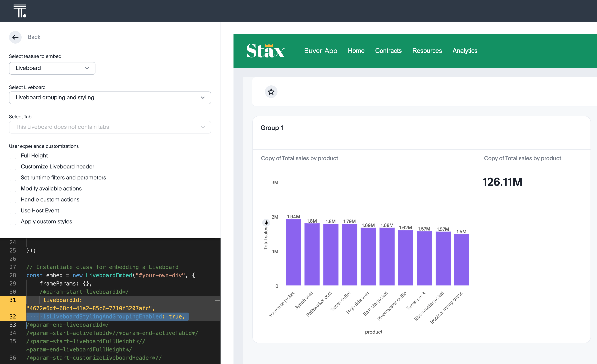
Task: Click the ThoughtSpot logo in top bar
Action: click(20, 11)
